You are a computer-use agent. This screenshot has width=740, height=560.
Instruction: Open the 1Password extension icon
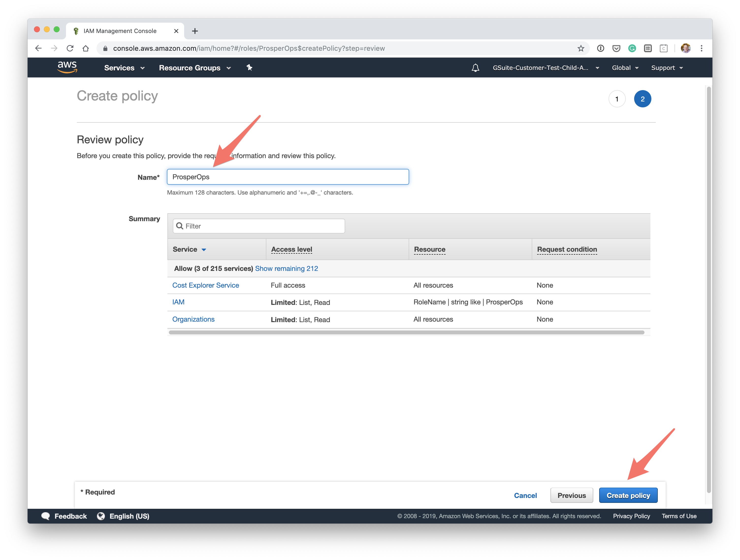[600, 48]
